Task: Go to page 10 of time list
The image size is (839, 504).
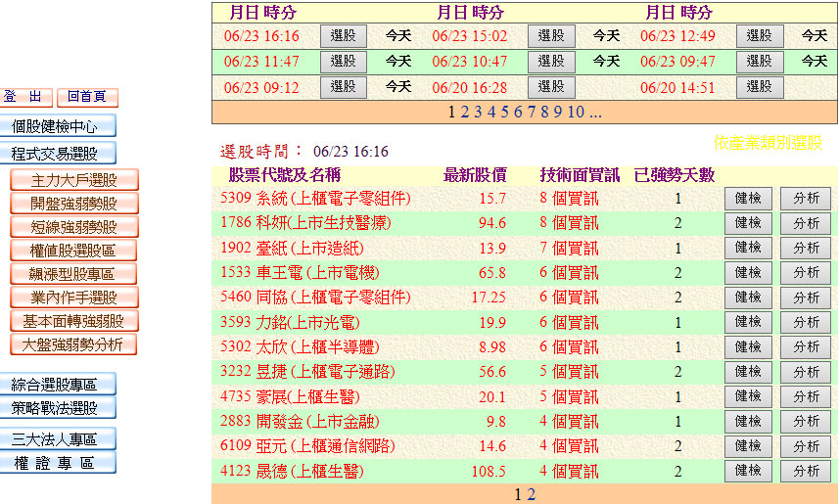Action: click(576, 112)
